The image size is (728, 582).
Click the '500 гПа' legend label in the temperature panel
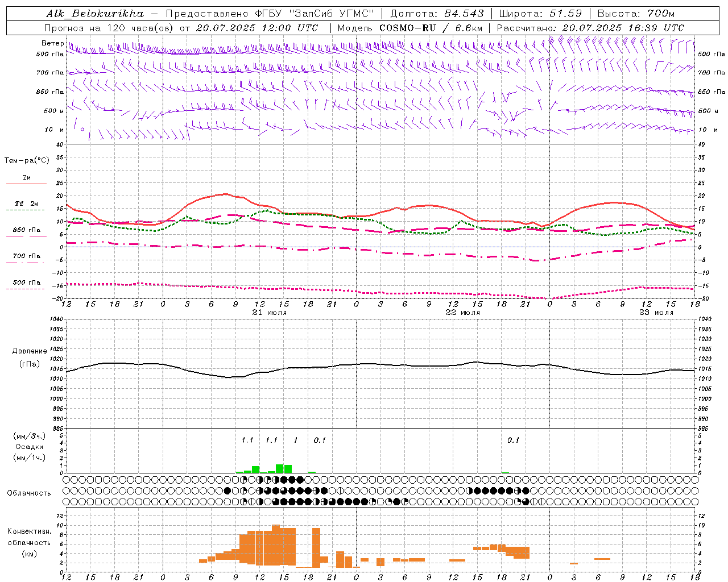click(26, 282)
